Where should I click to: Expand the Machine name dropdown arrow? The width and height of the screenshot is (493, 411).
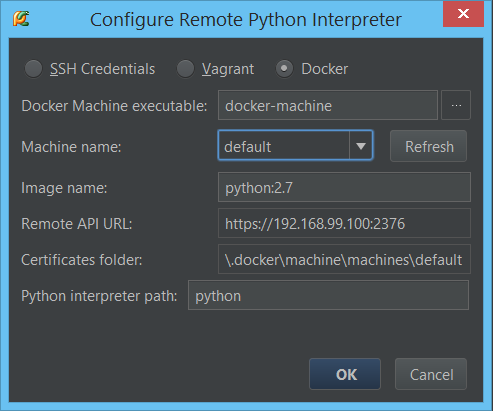(361, 146)
